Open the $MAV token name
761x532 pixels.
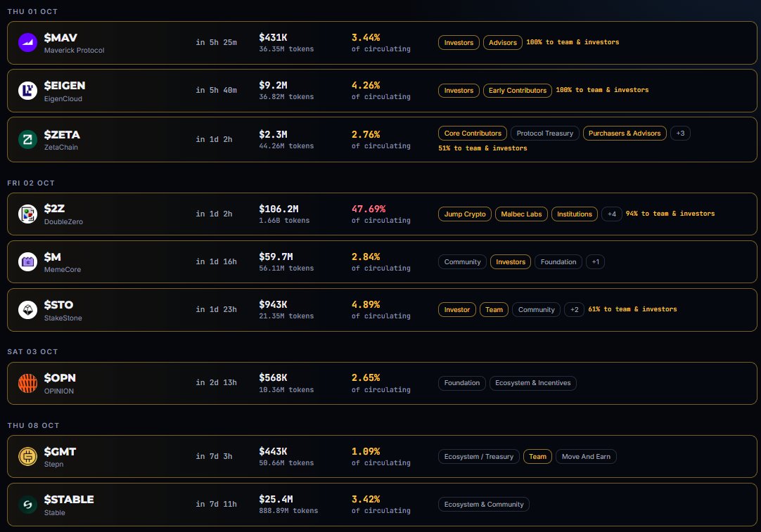click(60, 38)
